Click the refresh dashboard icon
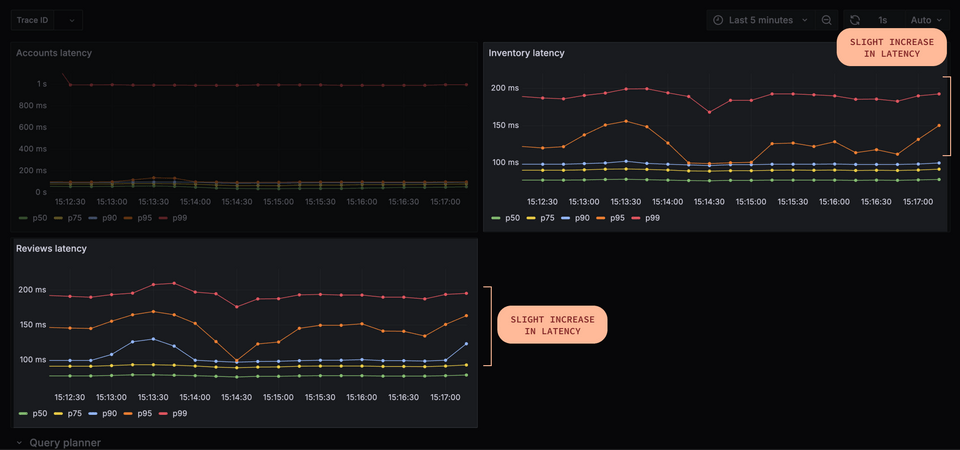This screenshot has width=960, height=450. (855, 20)
